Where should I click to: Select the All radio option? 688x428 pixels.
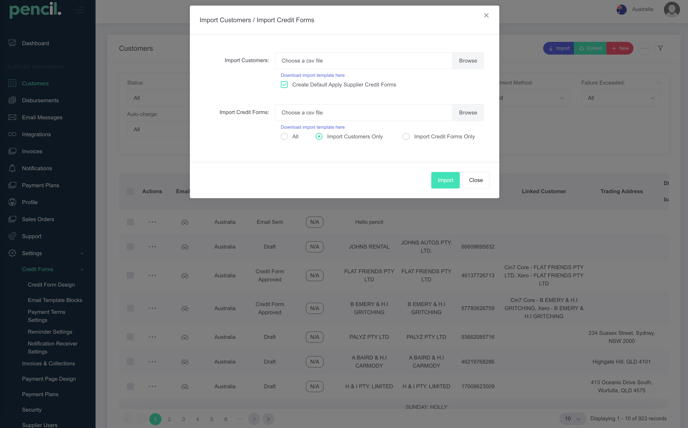coord(284,137)
